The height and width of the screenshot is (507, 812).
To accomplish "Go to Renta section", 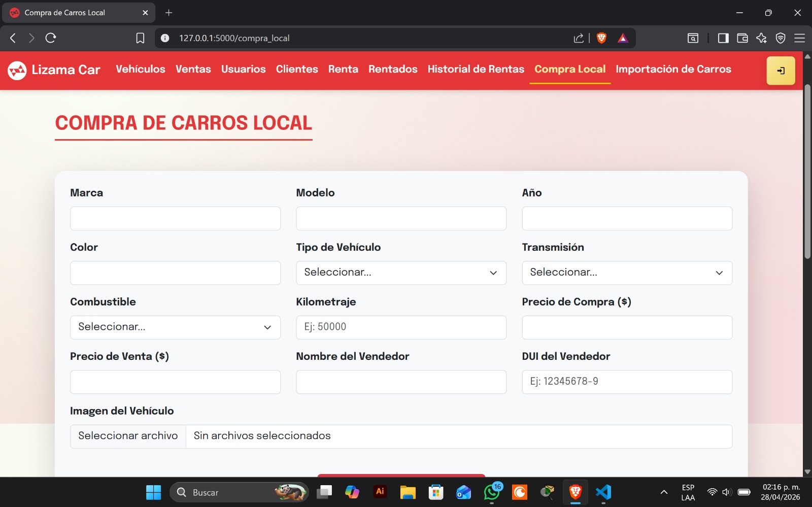I will pos(343,69).
